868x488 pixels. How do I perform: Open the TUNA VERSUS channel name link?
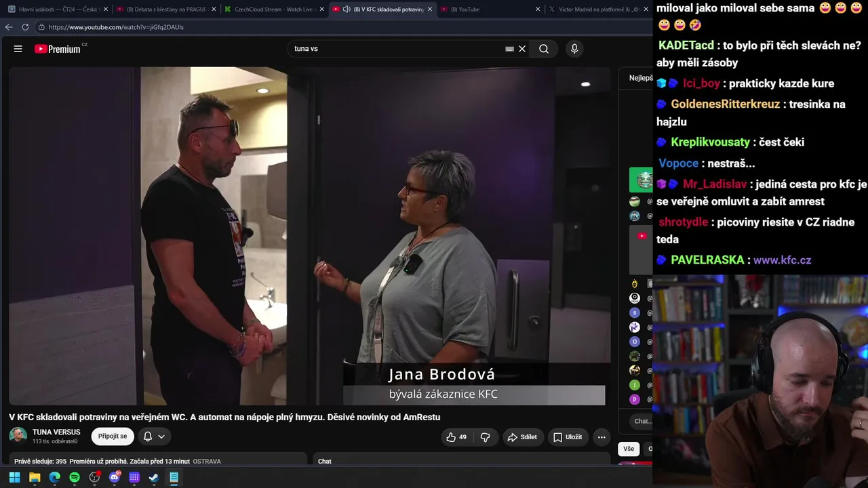[56, 432]
